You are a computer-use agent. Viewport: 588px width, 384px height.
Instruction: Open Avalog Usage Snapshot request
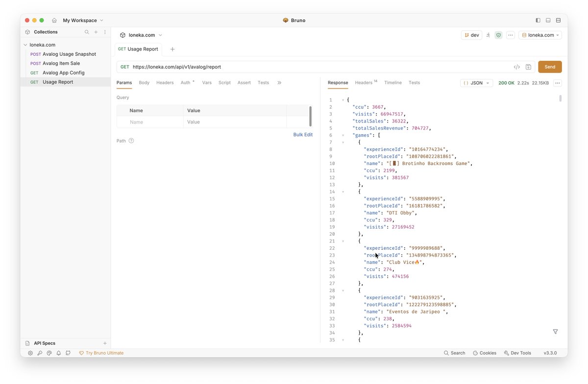pyautogui.click(x=66, y=54)
